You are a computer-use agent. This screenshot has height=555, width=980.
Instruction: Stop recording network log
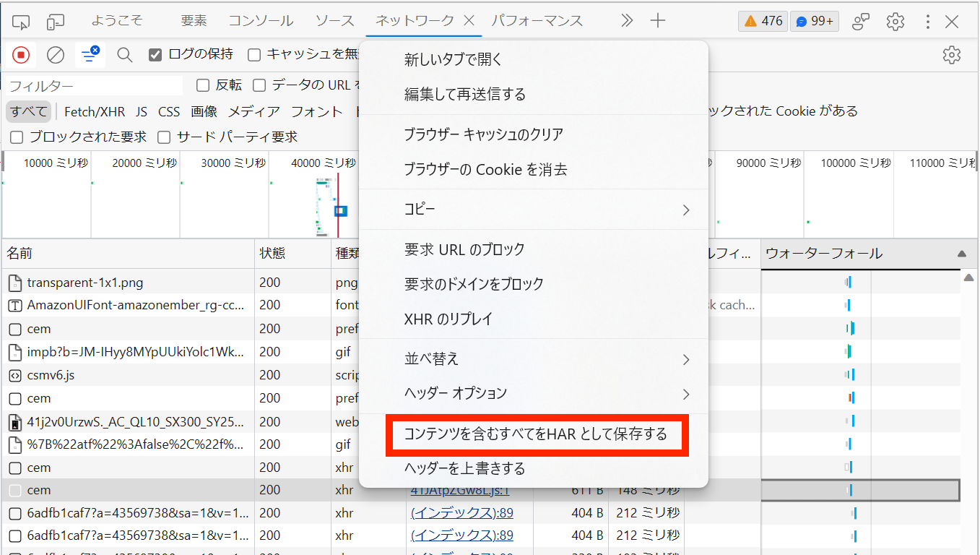21,55
